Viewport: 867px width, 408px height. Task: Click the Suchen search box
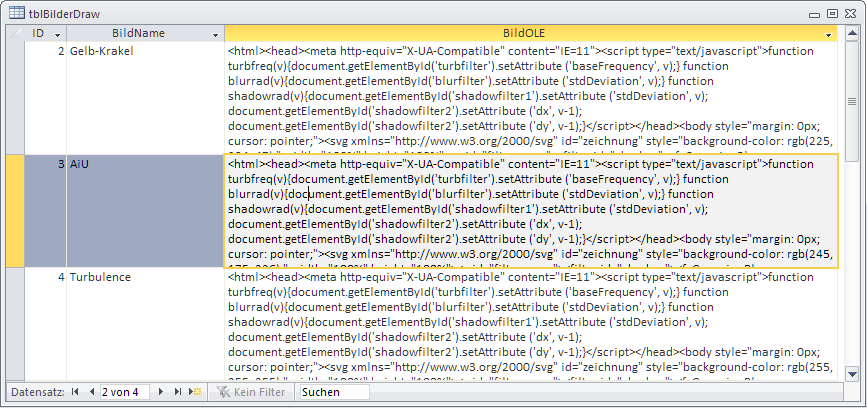pos(335,392)
